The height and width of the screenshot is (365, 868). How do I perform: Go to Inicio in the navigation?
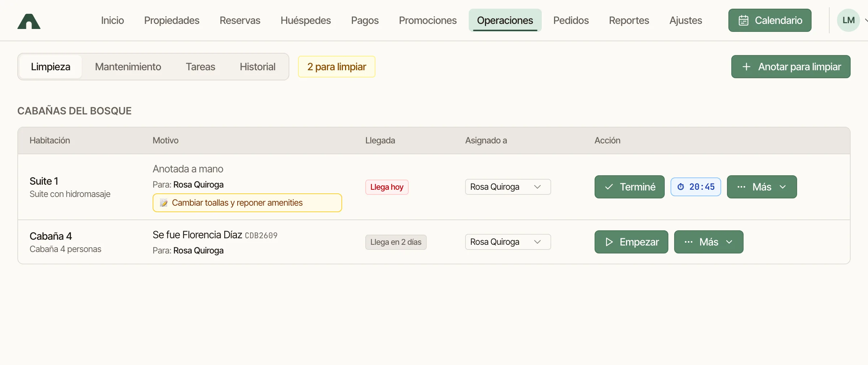112,20
